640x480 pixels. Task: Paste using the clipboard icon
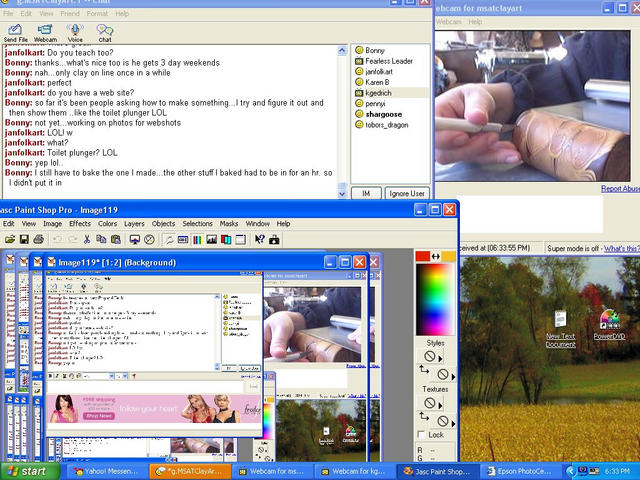coord(116,239)
